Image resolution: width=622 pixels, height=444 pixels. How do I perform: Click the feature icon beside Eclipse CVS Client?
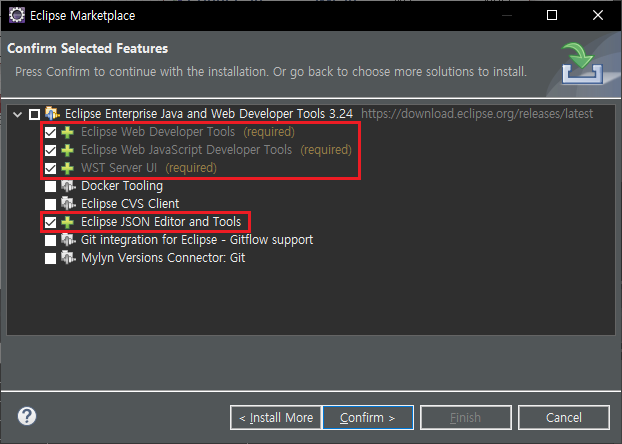[68, 204]
